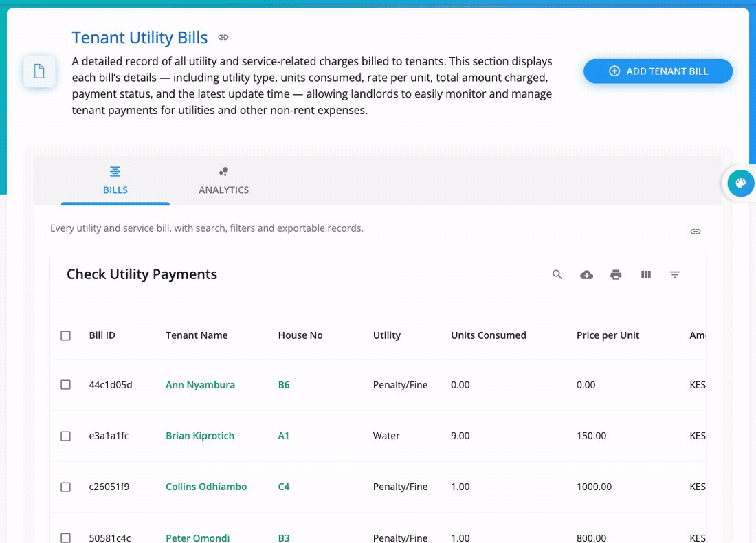Open tenant Collins Odhiambo link
Image resolution: width=756 pixels, height=543 pixels.
pyautogui.click(x=206, y=487)
